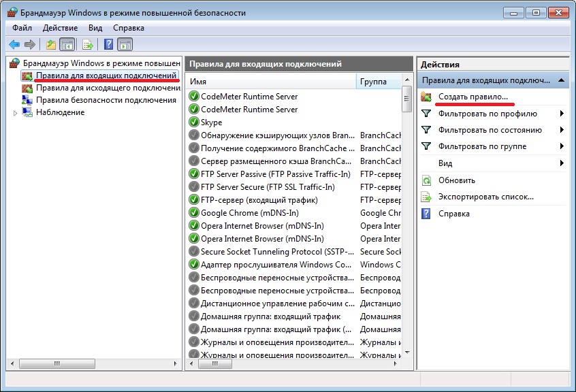Click gray icon beside Дистанционное управление рабочим столом

point(193,304)
